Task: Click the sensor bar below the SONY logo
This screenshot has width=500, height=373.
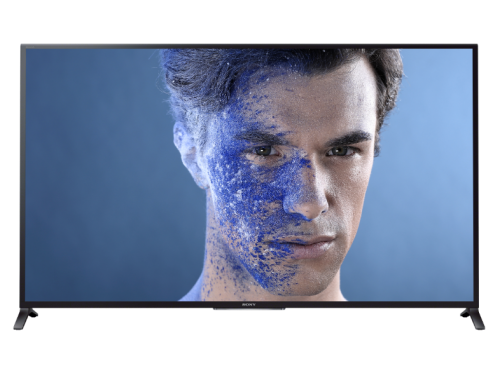Action: point(249,309)
